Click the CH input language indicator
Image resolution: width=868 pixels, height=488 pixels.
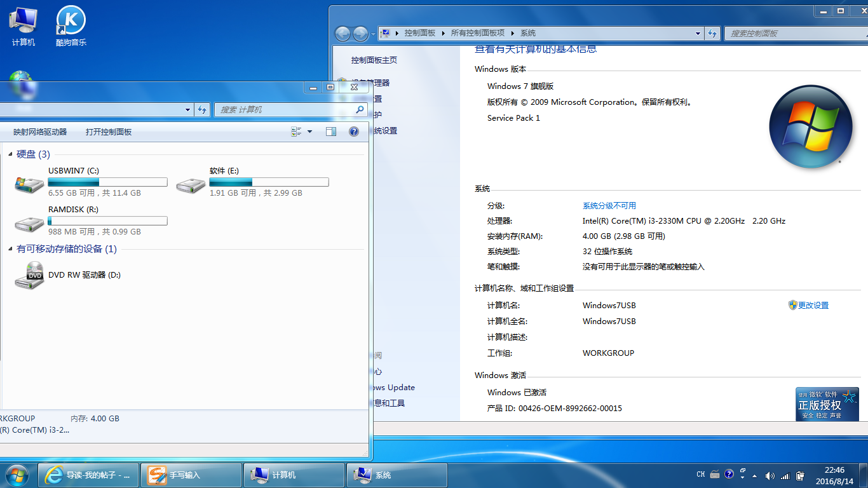click(x=701, y=474)
